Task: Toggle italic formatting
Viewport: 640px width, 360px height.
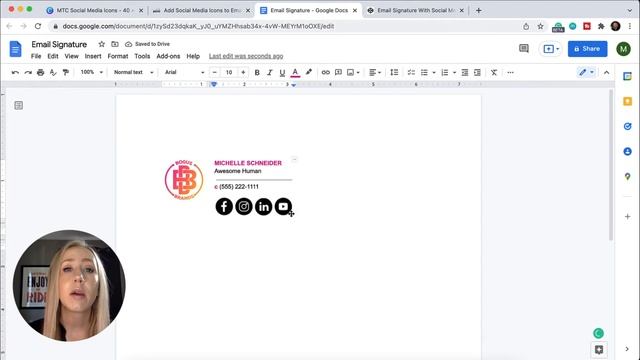Action: tap(269, 73)
